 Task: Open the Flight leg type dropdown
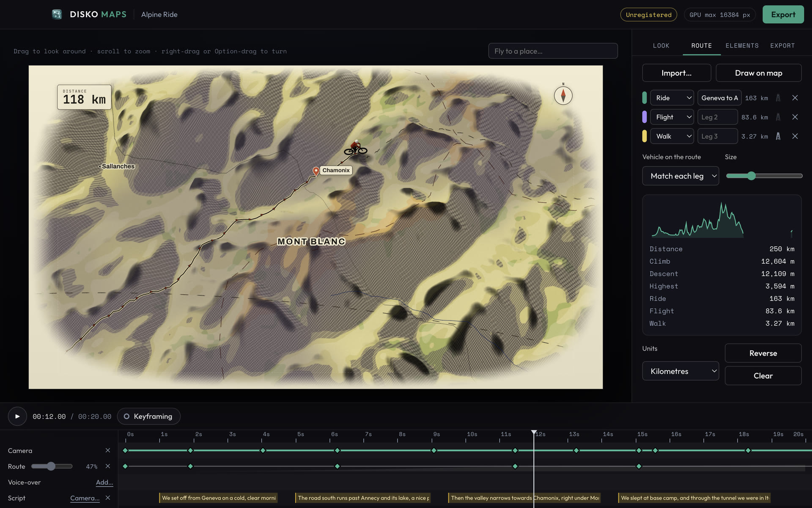pos(672,117)
